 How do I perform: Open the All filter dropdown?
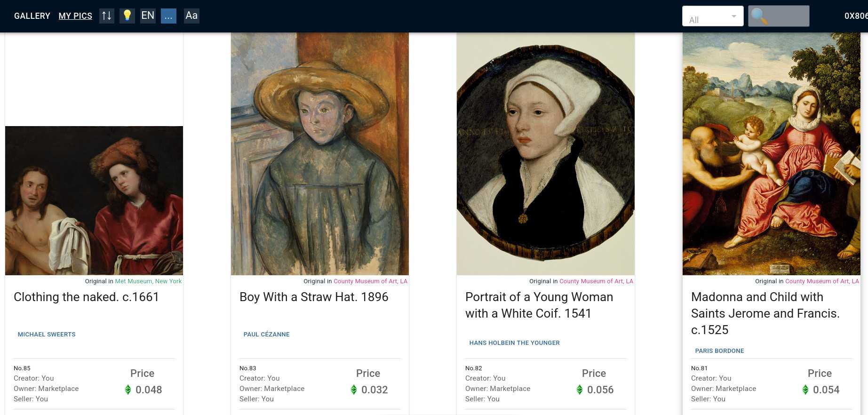click(712, 16)
